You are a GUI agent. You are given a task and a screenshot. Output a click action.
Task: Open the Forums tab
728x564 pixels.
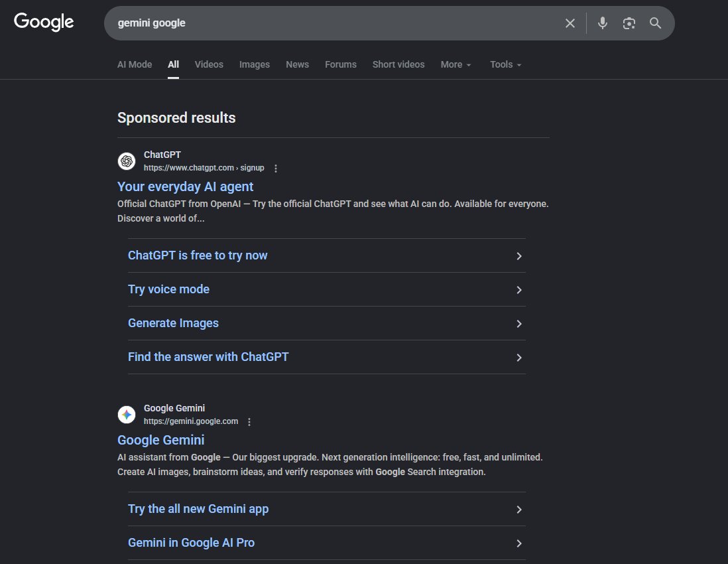(x=341, y=64)
